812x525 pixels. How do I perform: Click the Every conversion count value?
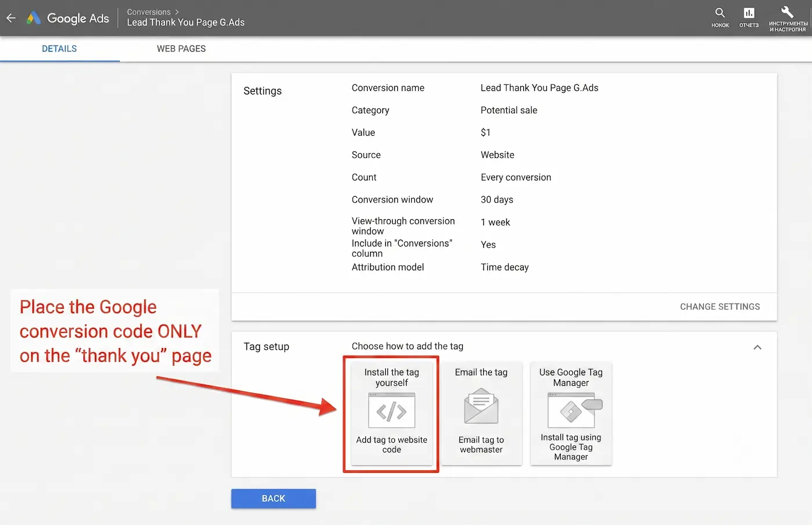point(516,178)
